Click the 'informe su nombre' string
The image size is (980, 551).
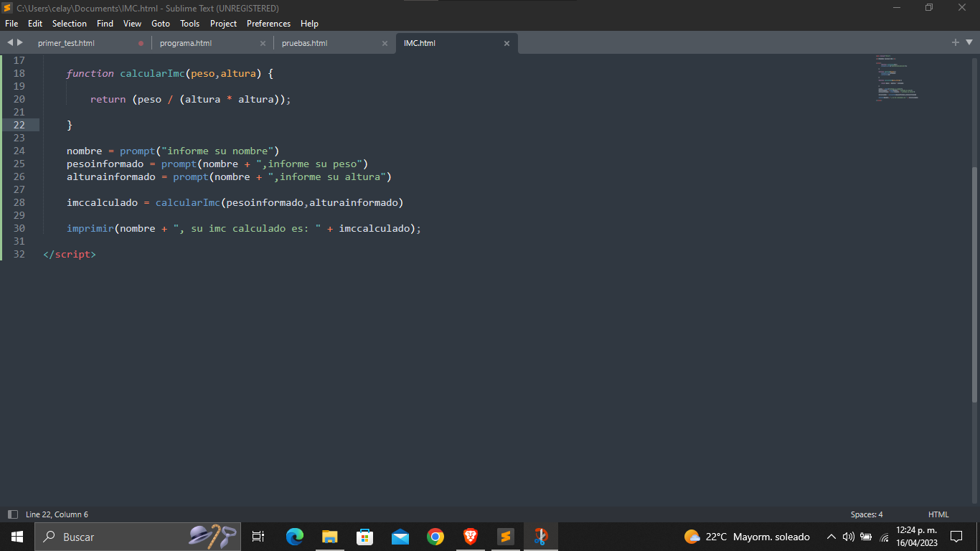pos(217,151)
